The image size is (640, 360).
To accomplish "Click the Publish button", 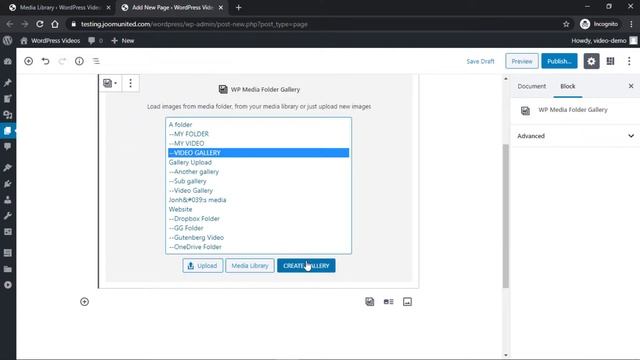I will [559, 61].
